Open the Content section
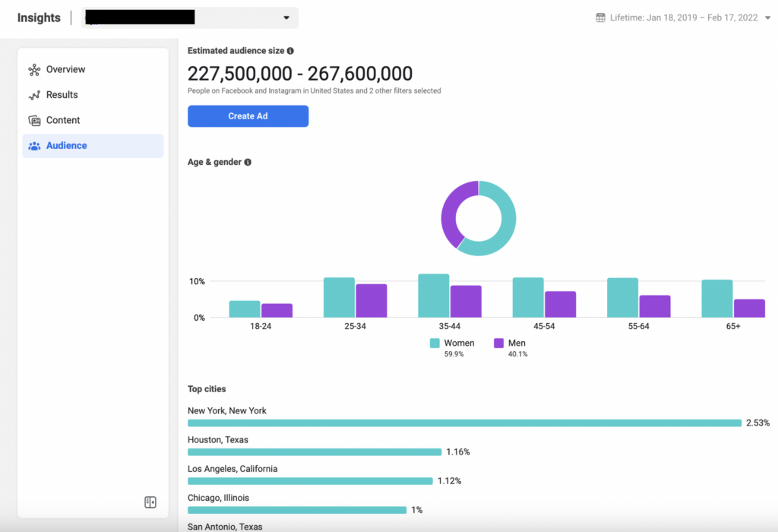 (x=93, y=120)
